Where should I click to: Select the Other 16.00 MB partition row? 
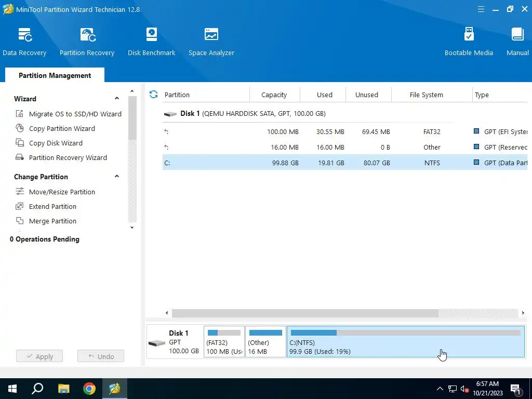[345, 147]
